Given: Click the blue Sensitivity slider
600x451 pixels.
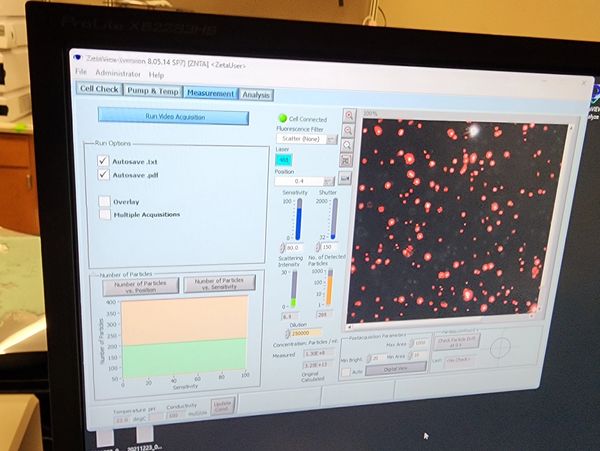Looking at the screenshot, I should [x=299, y=218].
